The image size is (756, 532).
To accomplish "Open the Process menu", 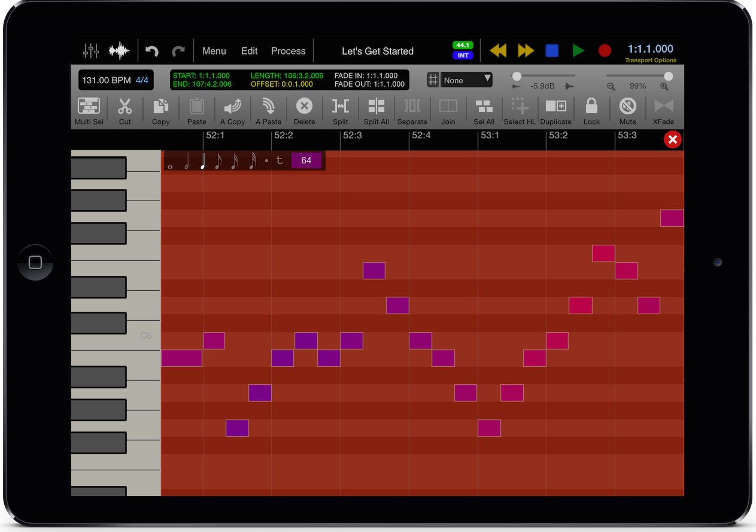I will [289, 51].
